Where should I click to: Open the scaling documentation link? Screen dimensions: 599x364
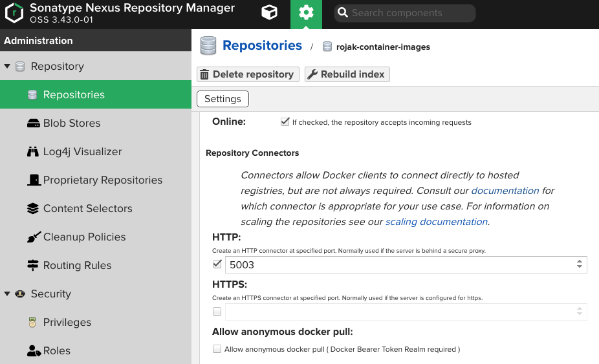point(436,222)
